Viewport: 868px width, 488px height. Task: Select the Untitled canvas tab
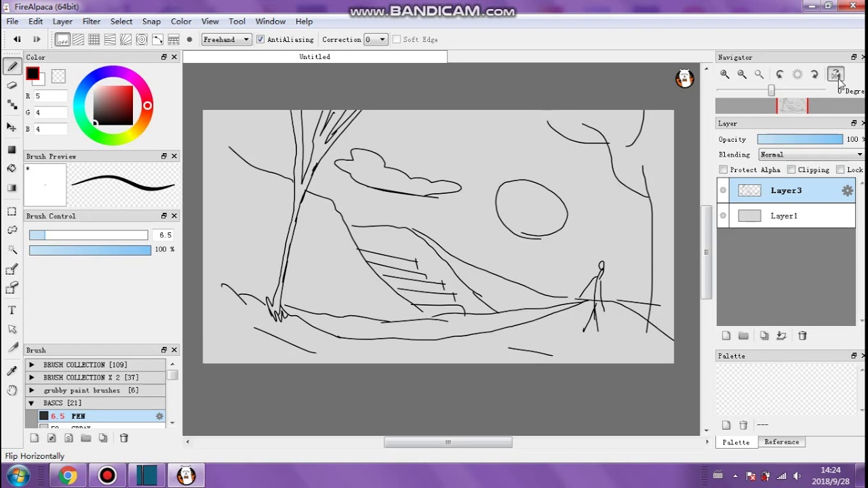tap(315, 57)
